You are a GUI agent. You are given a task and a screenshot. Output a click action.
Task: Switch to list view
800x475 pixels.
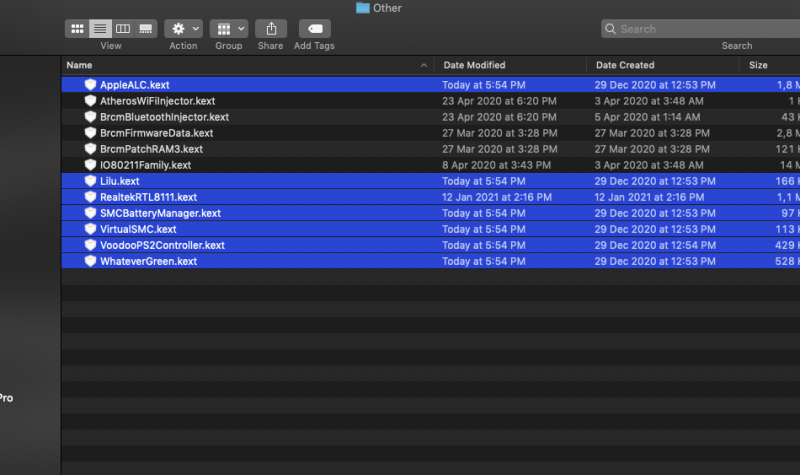100,29
